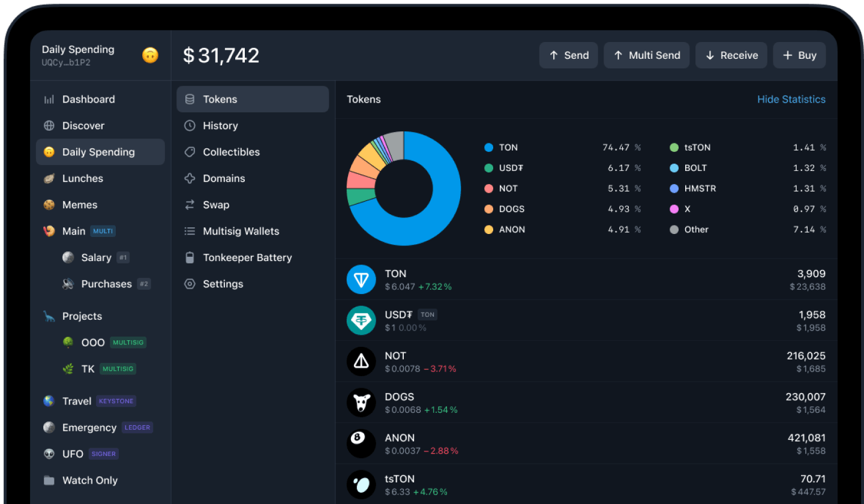Click the tsTON token icon
This screenshot has height=504, width=864.
(x=361, y=484)
